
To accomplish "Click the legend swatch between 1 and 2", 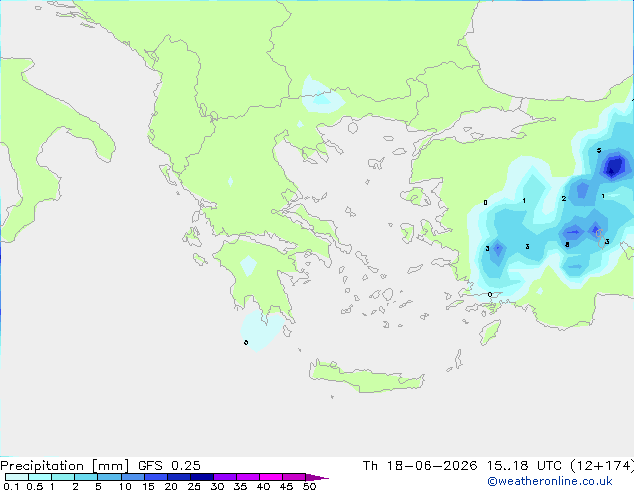I will [63, 477].
